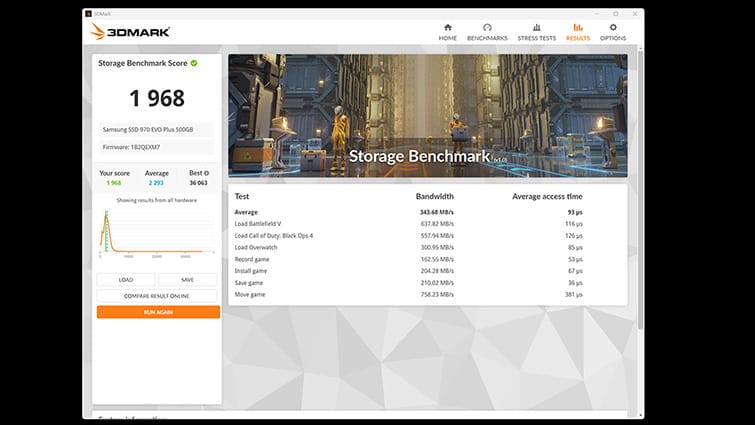Click the score value 1 968

tap(157, 98)
